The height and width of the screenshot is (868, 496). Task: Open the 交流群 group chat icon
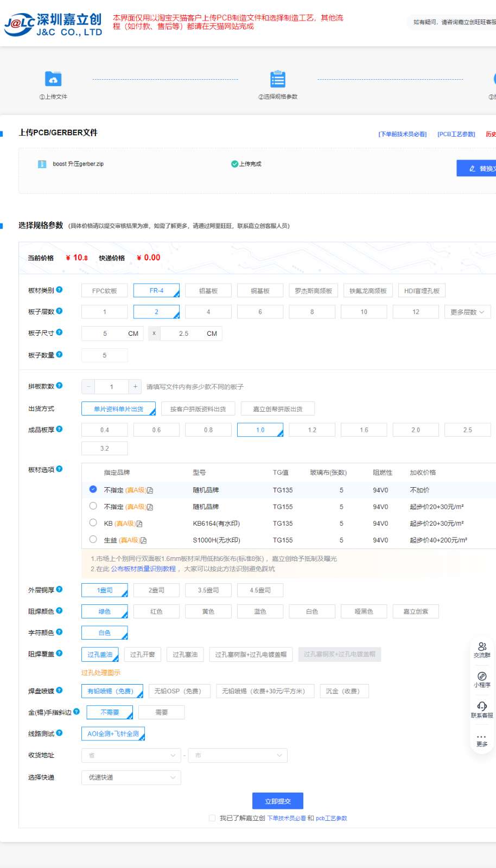tap(482, 647)
